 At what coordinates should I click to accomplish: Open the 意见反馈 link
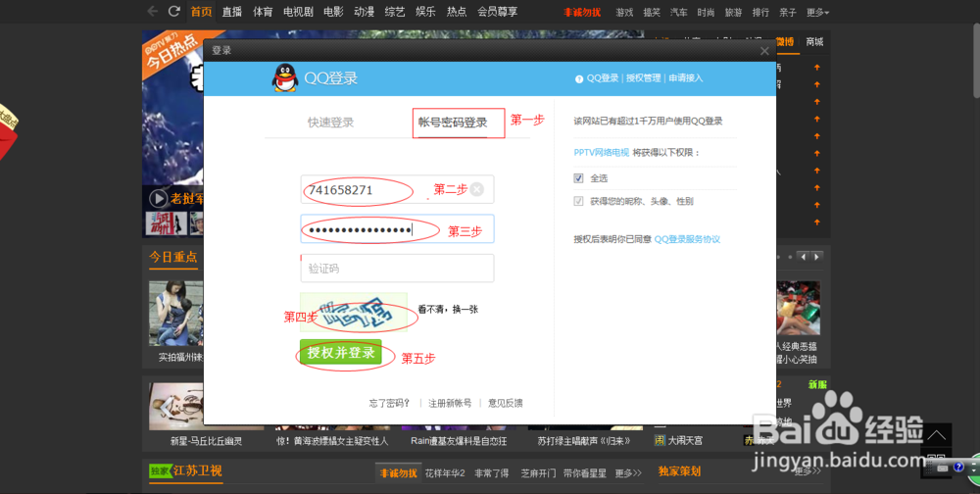[505, 403]
